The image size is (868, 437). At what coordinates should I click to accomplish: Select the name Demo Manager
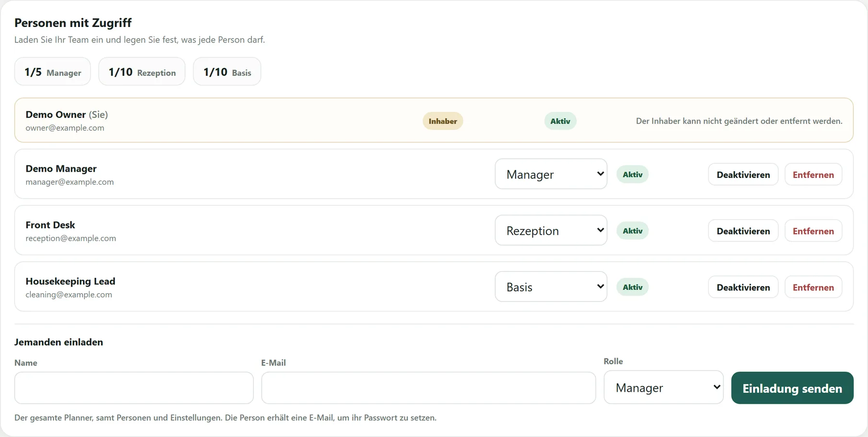click(61, 168)
